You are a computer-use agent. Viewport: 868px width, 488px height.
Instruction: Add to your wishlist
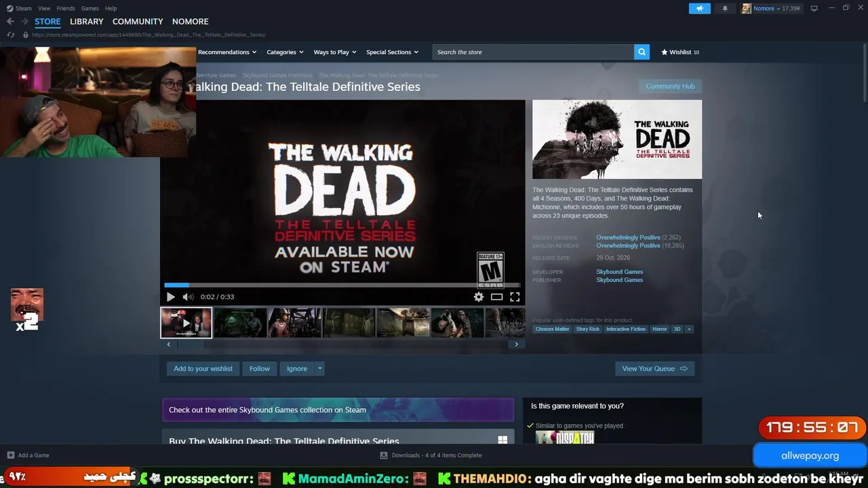point(203,369)
